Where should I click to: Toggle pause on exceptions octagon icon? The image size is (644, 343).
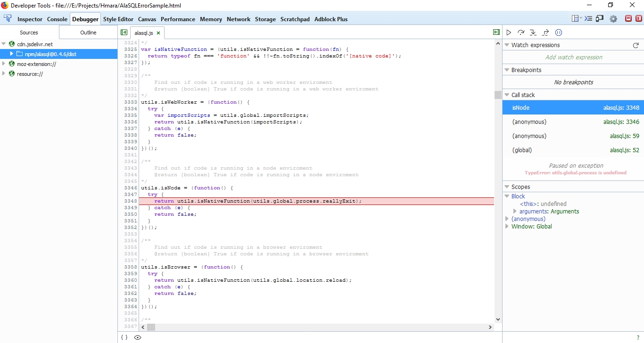coord(559,32)
